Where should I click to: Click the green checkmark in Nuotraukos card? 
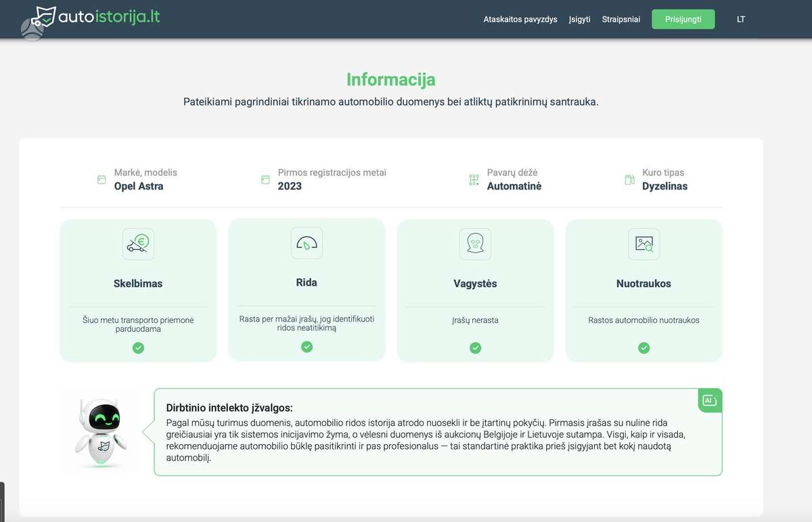point(644,348)
